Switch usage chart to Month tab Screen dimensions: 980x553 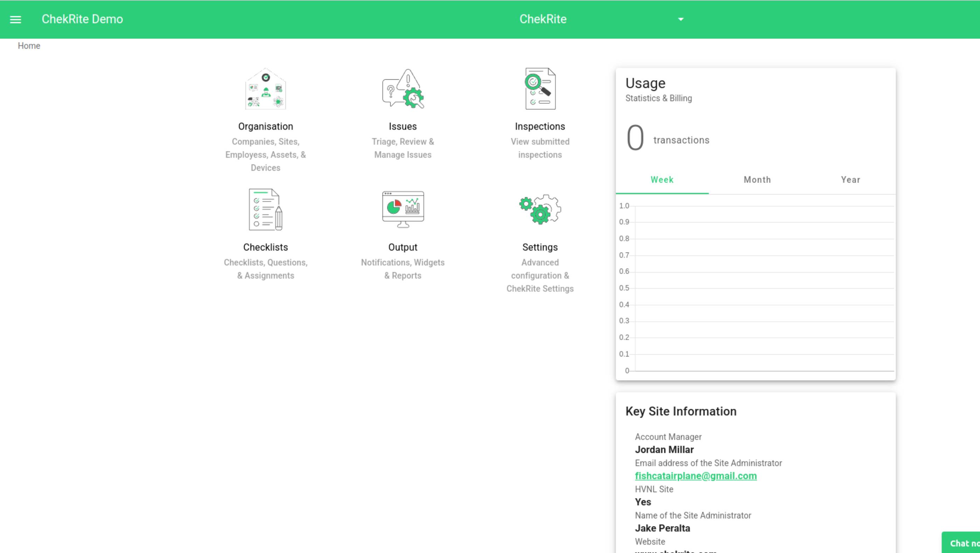(757, 180)
